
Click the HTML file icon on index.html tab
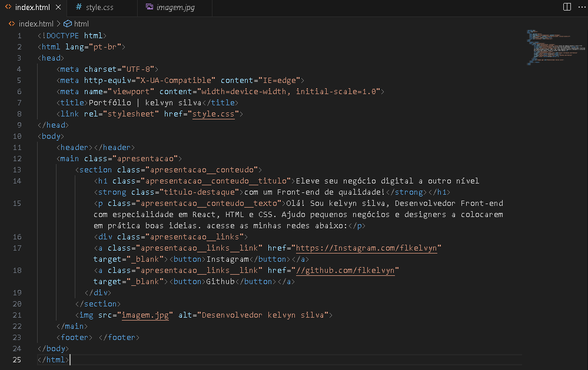tap(8, 7)
